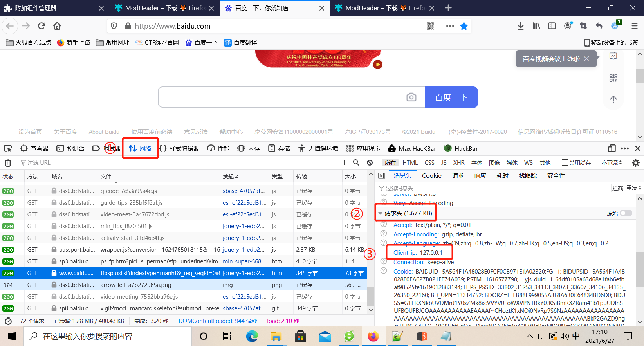Collapse the request details pane

coord(382,176)
